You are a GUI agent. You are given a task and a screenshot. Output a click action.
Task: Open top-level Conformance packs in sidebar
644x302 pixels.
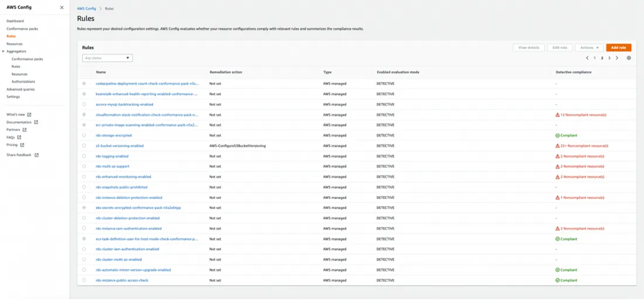22,29
